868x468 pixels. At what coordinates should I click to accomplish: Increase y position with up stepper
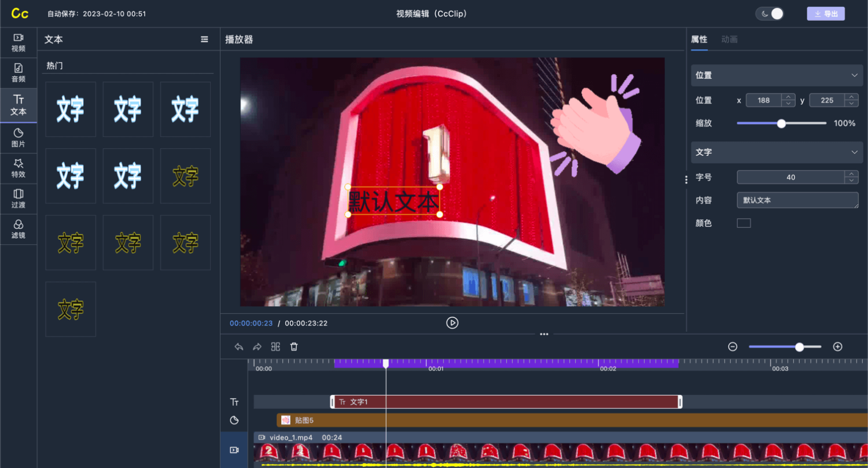[x=851, y=97]
